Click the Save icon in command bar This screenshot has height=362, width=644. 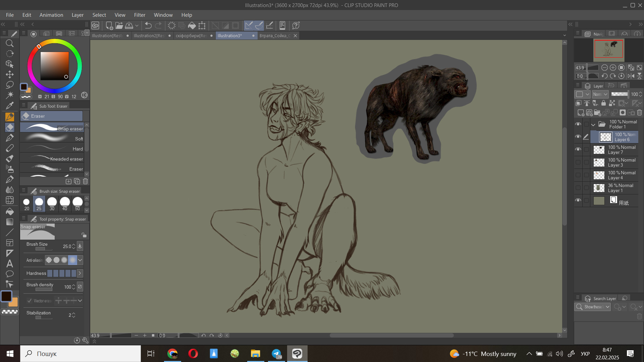129,25
